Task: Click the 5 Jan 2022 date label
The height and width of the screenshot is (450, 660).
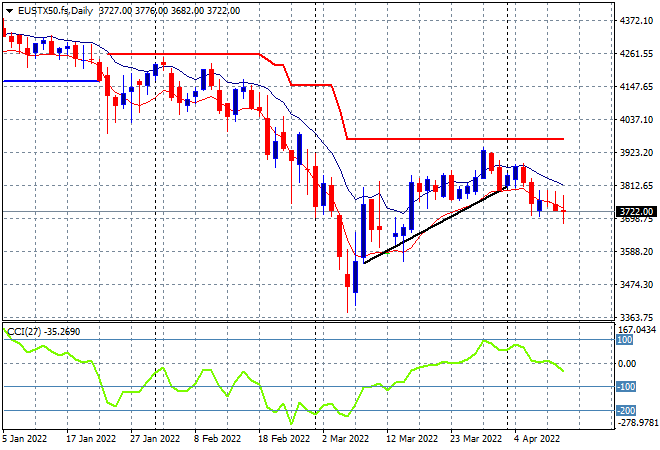Action: click(x=24, y=439)
